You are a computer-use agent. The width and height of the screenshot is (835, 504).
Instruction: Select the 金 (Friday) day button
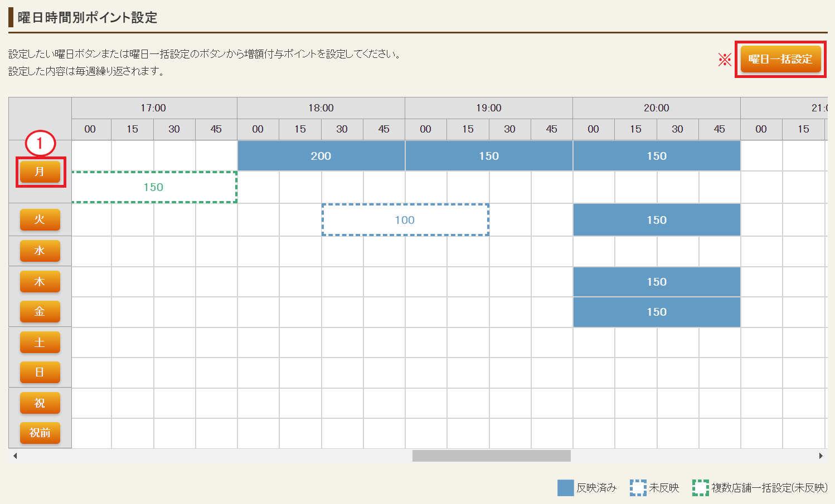tap(40, 312)
